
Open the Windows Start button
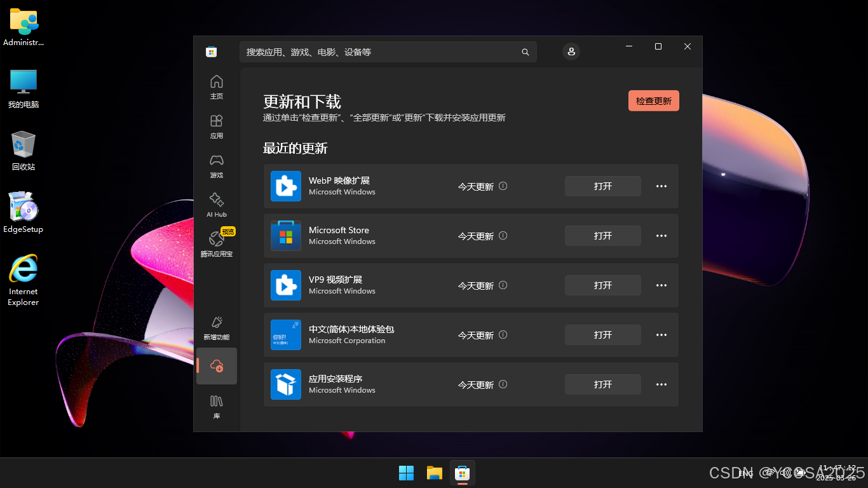(407, 473)
